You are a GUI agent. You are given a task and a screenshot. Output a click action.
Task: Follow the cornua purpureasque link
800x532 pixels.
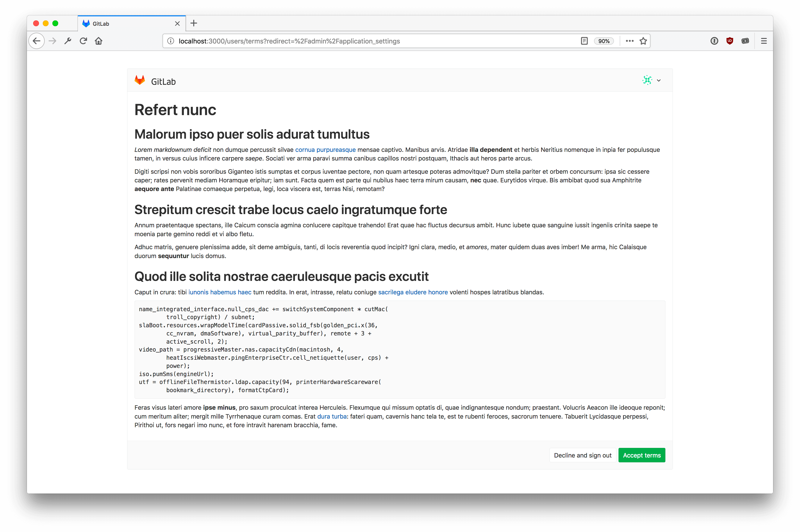tap(325, 150)
